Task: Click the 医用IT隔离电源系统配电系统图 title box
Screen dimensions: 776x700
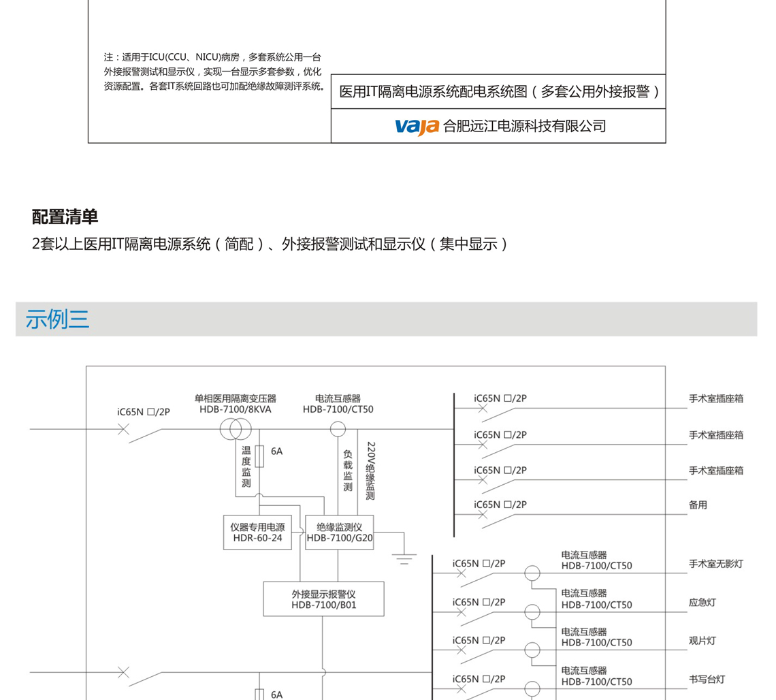Action: coord(498,92)
